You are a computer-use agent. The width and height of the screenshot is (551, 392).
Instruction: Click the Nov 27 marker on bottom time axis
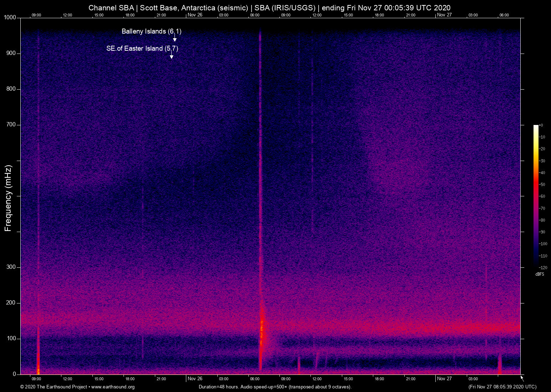click(444, 379)
